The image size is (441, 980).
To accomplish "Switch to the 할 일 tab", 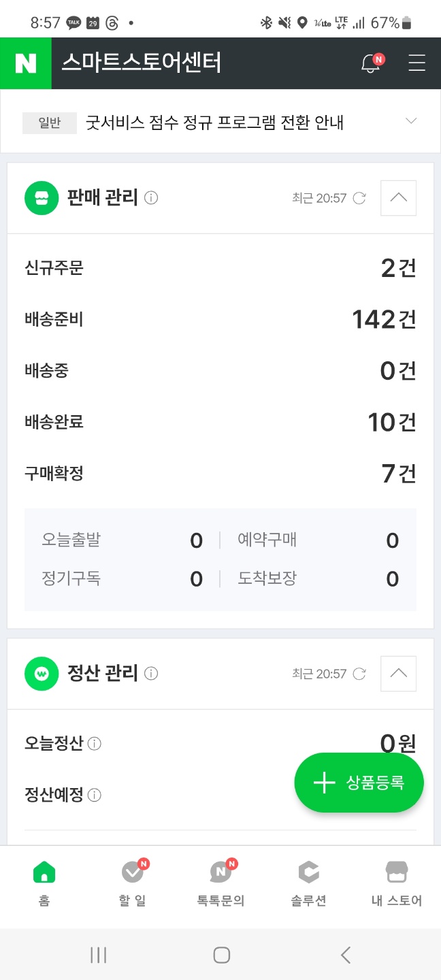I will tap(132, 883).
